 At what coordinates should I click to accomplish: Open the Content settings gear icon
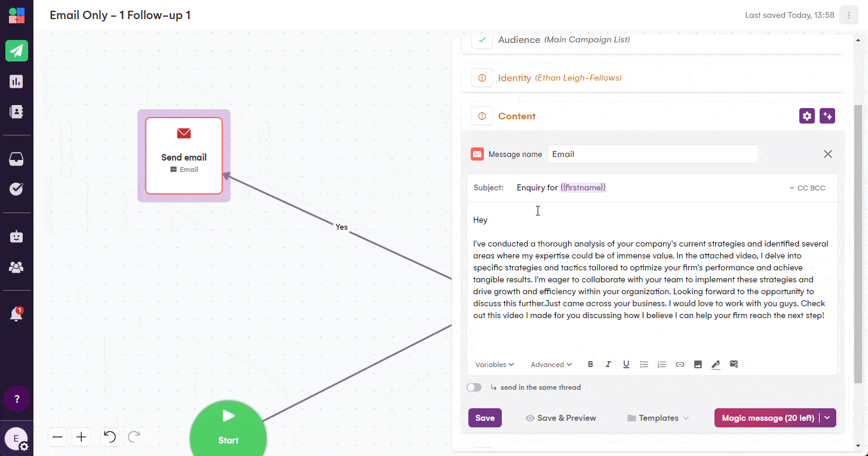[x=807, y=116]
